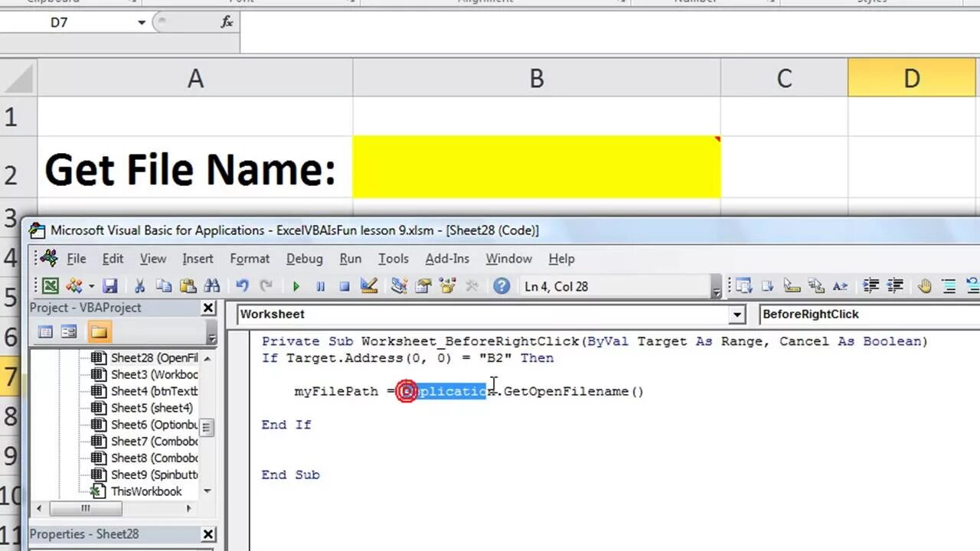Run the macro with the green play button

click(x=296, y=286)
